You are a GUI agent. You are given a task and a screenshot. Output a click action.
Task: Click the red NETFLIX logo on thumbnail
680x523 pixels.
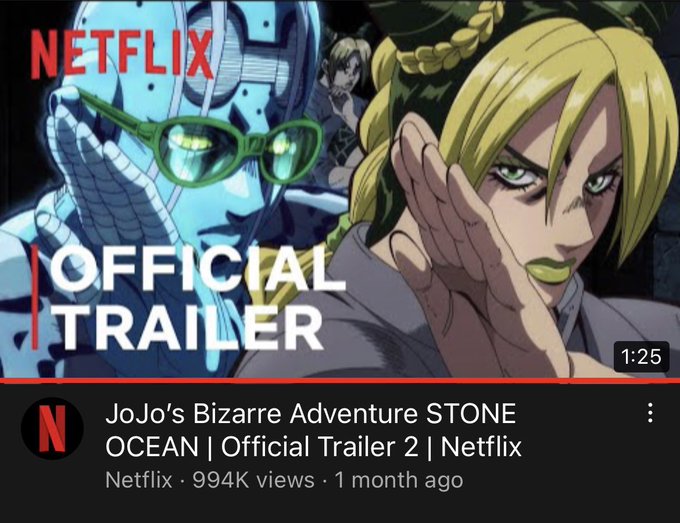click(x=122, y=55)
